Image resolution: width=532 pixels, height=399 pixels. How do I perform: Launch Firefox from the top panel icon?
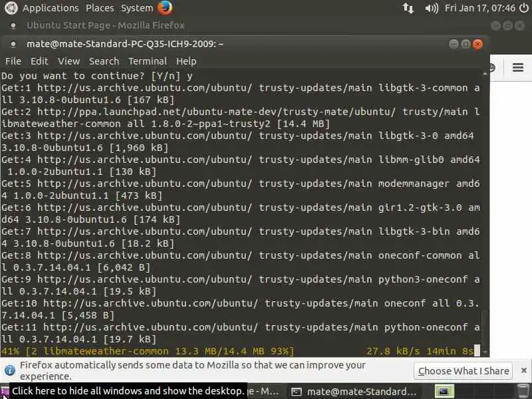pyautogui.click(x=165, y=8)
